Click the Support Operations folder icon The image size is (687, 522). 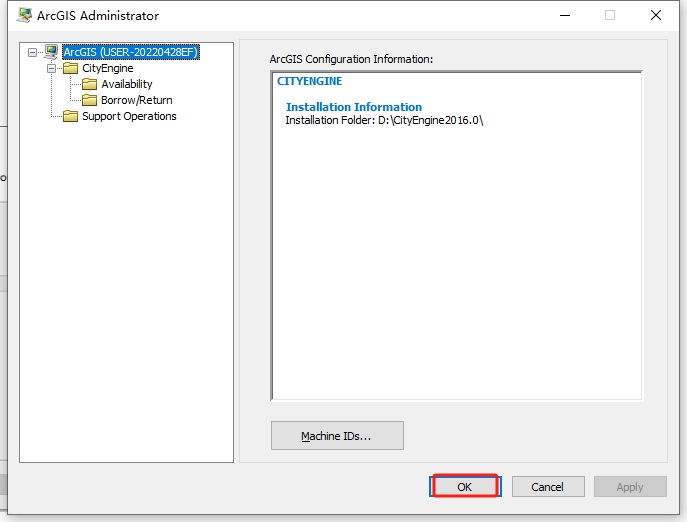point(71,116)
